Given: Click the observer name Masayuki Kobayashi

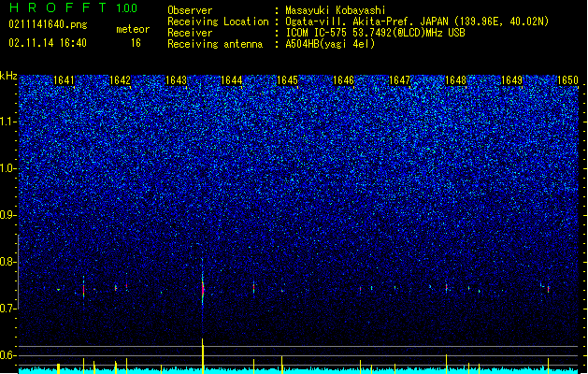Looking at the screenshot, I should 335,10.
